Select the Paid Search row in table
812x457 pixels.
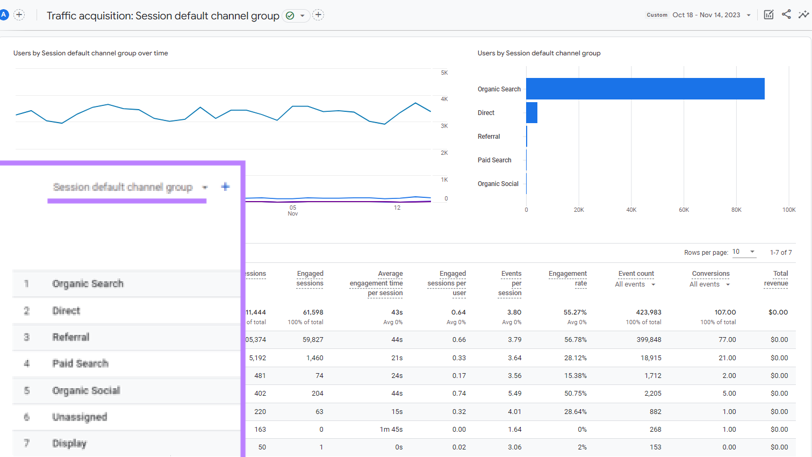coord(80,364)
